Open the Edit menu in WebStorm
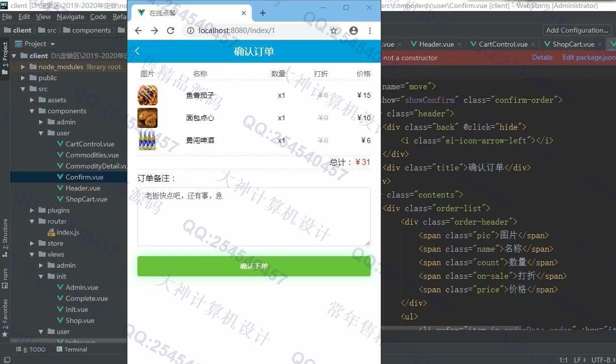Viewport: 616px width, 364px height. (x=25, y=17)
